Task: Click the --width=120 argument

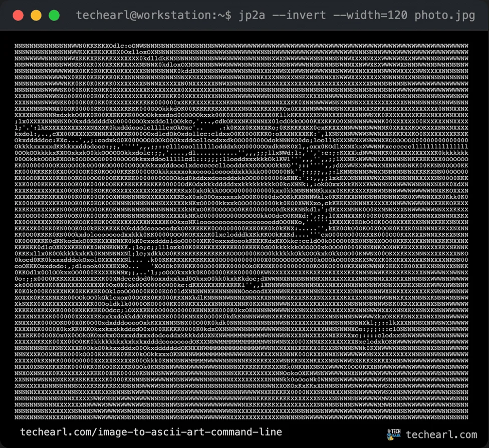Action: point(370,15)
